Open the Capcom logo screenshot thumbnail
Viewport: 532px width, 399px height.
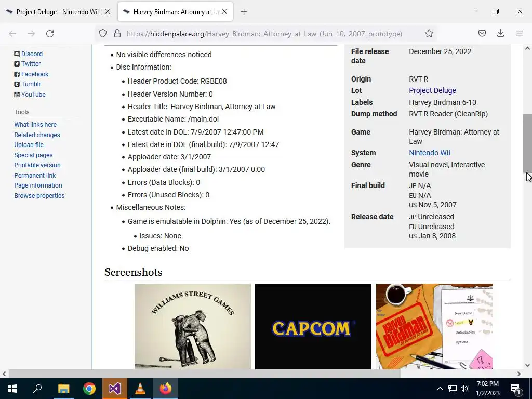click(x=313, y=326)
